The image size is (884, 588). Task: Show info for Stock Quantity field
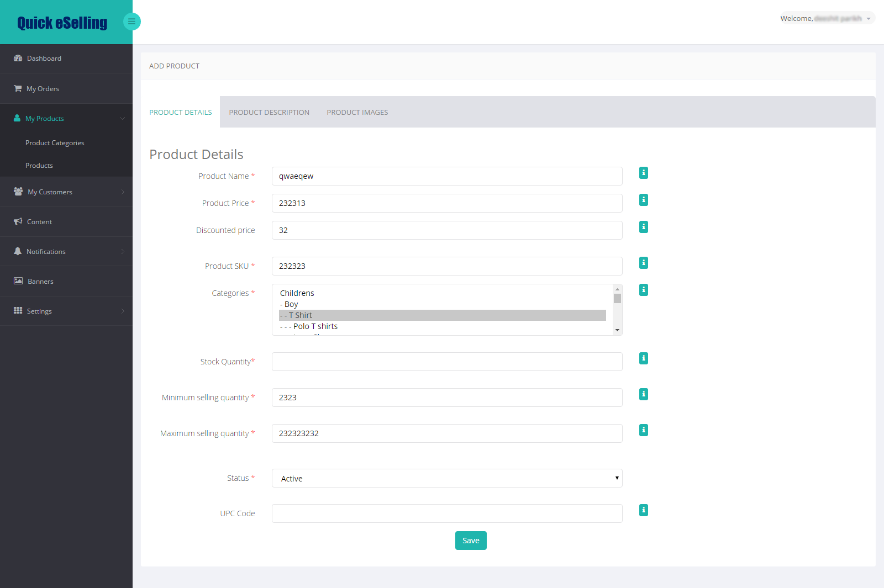pos(644,358)
